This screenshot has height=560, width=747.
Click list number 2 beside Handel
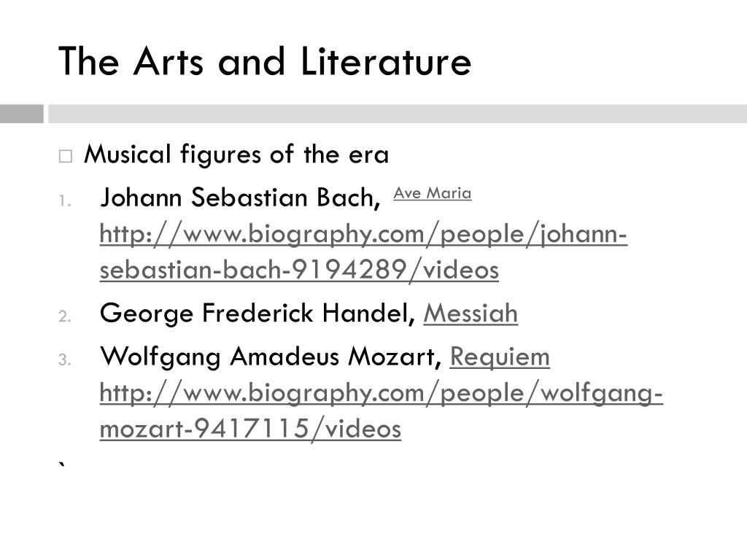(x=65, y=316)
